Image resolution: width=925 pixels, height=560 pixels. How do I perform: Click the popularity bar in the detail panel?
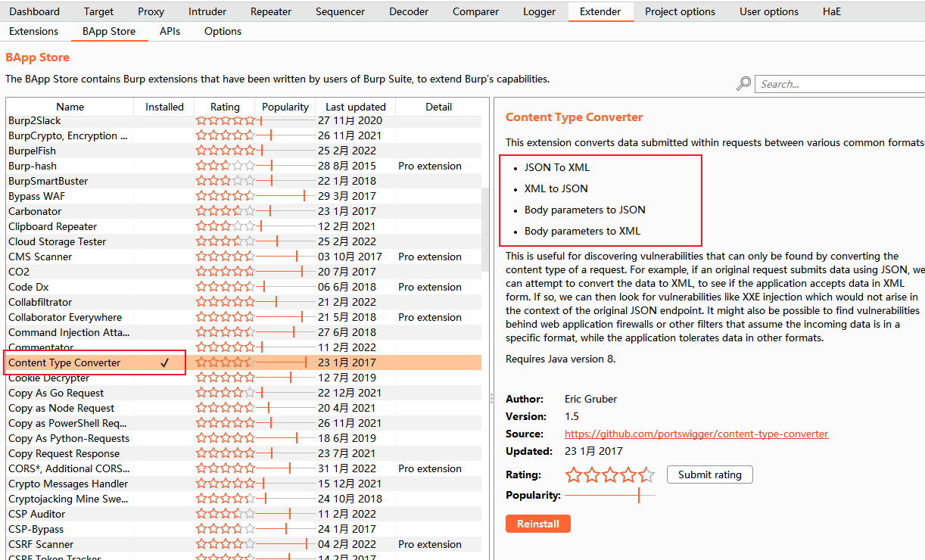(610, 496)
